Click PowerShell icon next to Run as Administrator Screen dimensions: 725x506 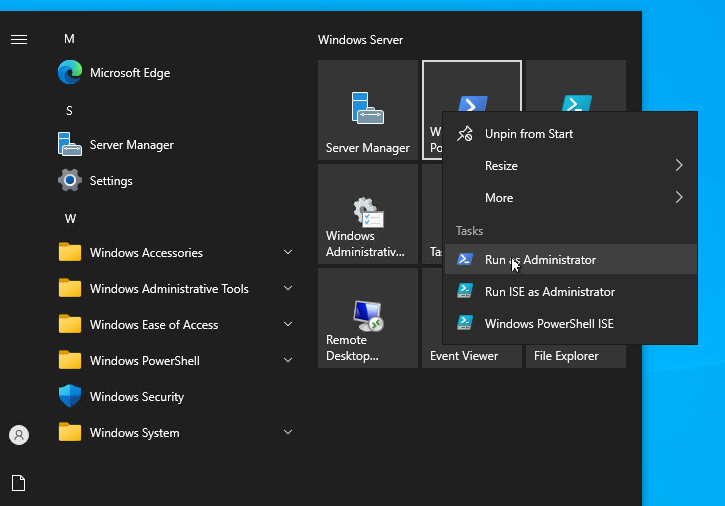click(x=465, y=259)
